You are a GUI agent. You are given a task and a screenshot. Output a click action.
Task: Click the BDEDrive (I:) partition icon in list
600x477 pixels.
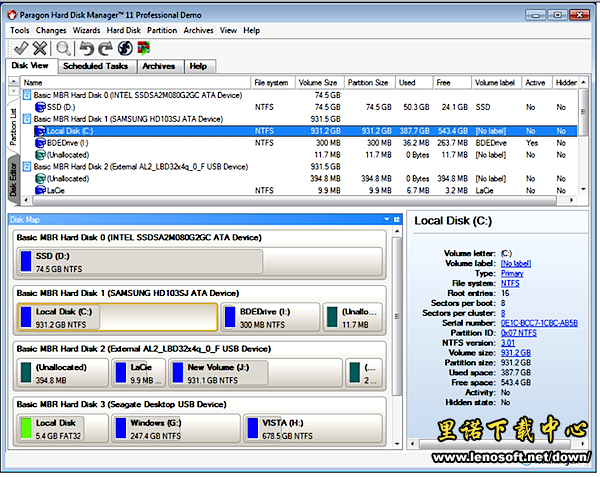[x=40, y=143]
